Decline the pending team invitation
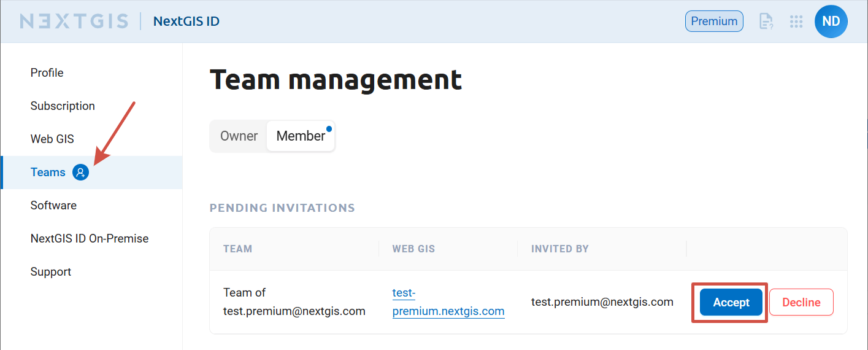This screenshot has height=350, width=868. click(801, 302)
